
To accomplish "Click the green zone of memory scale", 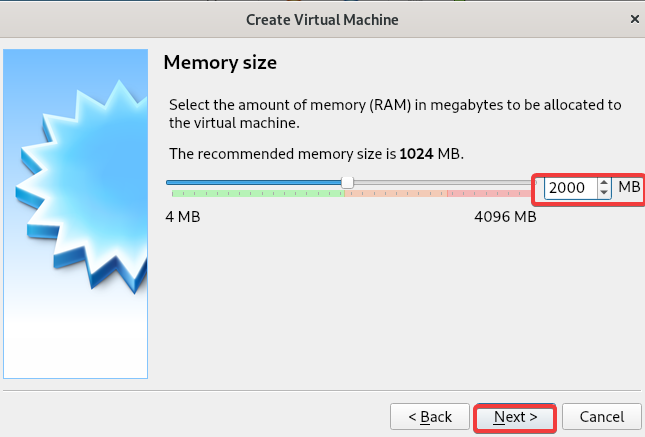I will pos(258,193).
